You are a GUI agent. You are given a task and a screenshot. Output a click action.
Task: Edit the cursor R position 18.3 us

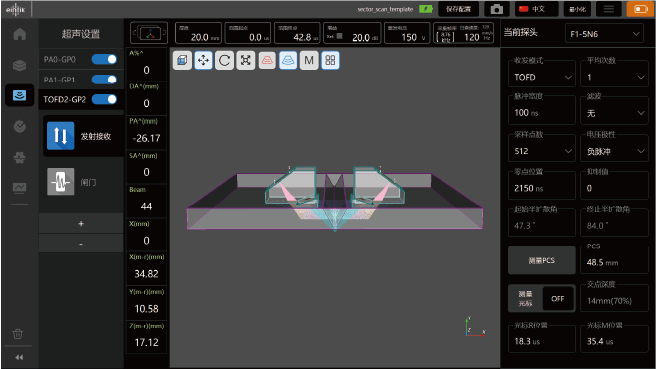(542, 341)
